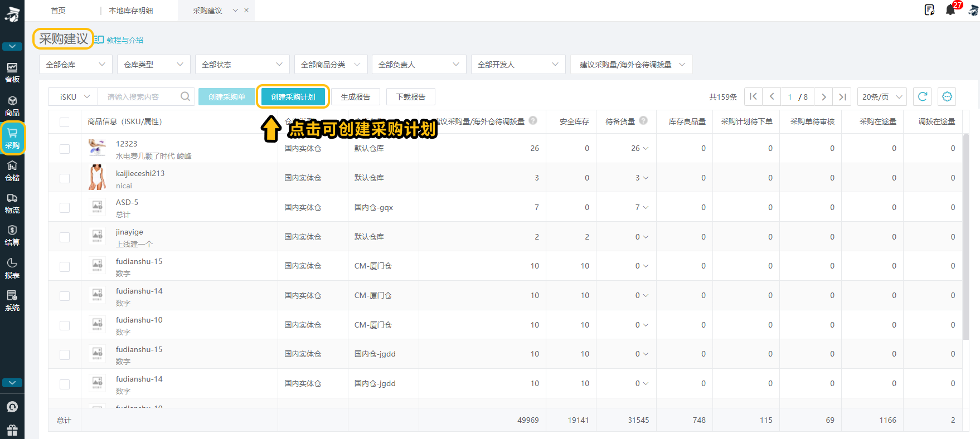Click help icon next to 建议采购量 column

pos(533,120)
